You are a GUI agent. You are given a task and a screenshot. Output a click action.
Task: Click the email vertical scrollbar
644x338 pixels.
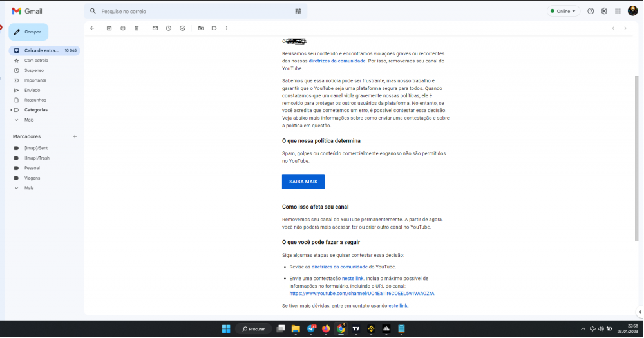click(637, 158)
